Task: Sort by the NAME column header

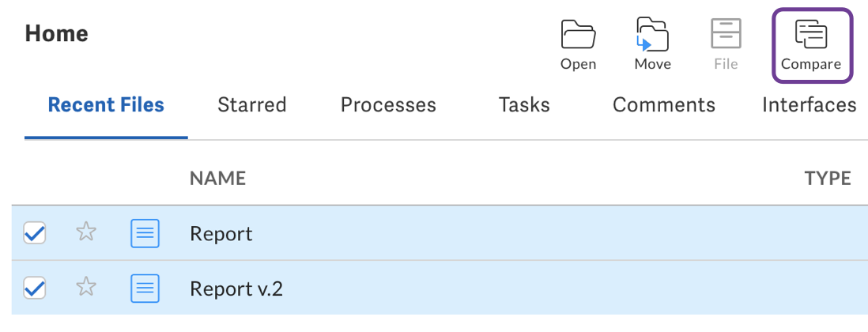Action: 217,179
